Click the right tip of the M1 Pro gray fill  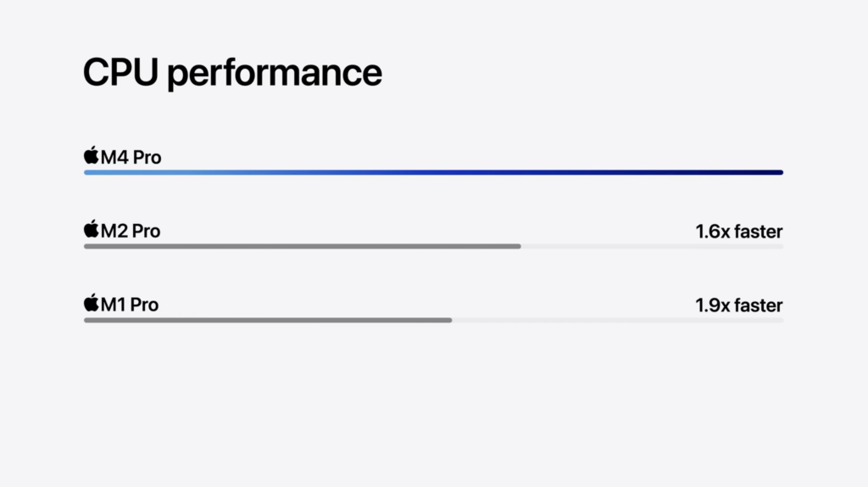tap(449, 320)
